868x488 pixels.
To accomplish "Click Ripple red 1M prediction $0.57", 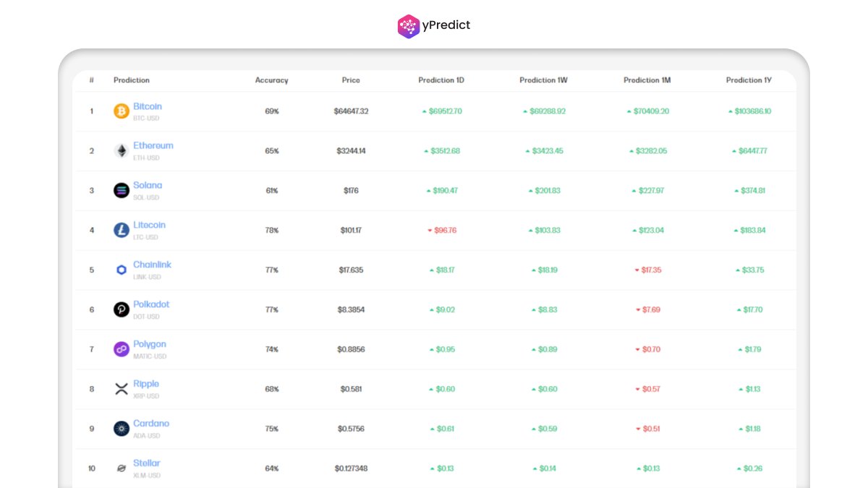I will tap(647, 389).
